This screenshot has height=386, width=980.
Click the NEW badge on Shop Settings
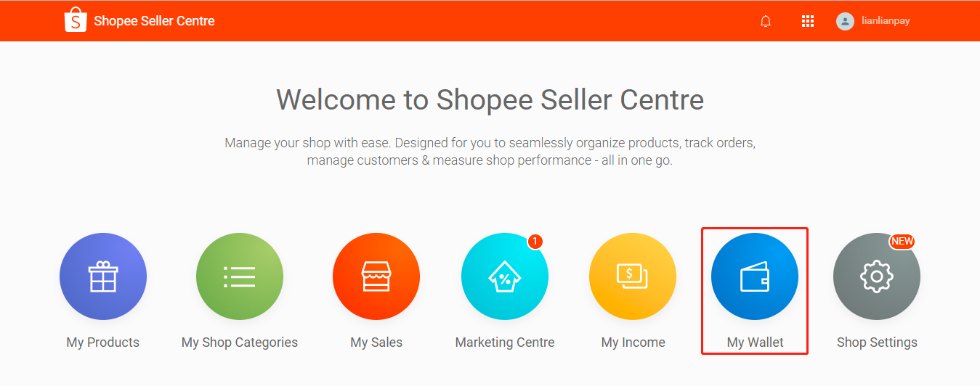click(902, 242)
